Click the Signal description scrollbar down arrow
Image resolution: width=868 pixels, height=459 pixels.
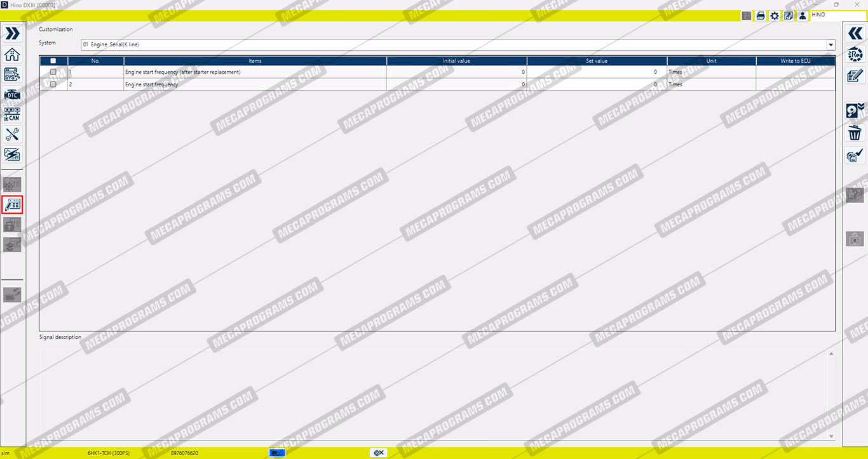832,437
